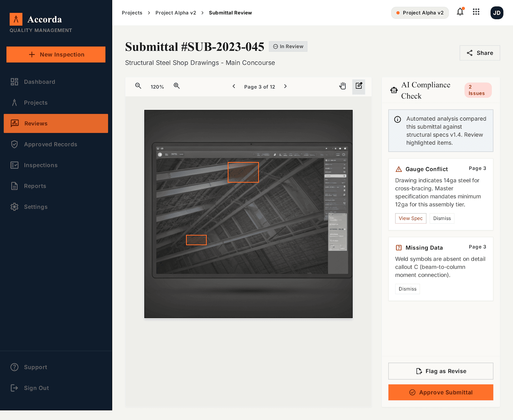Click the info icon in analysis notice
The image size is (513, 420).
pyautogui.click(x=398, y=119)
